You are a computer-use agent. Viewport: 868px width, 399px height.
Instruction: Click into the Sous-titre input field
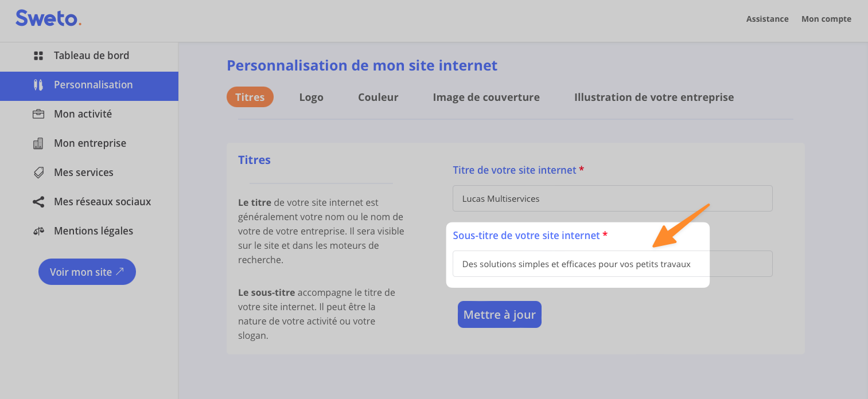click(612, 264)
